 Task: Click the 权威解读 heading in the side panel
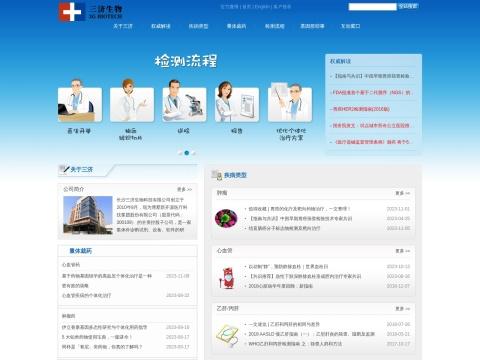pyautogui.click(x=340, y=61)
